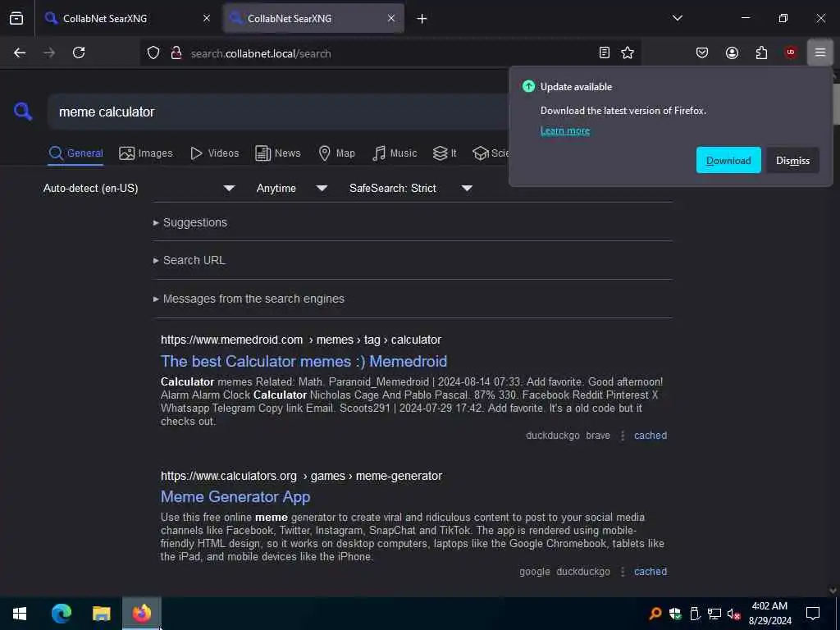This screenshot has width=840, height=630.
Task: Toggle reader view icon in address bar
Action: 605,52
